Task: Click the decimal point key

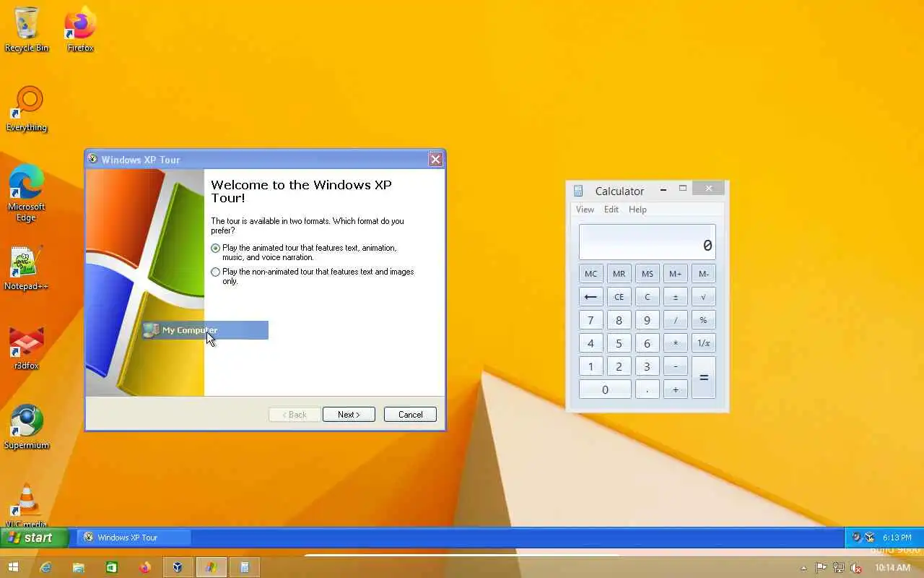Action: pos(648,389)
